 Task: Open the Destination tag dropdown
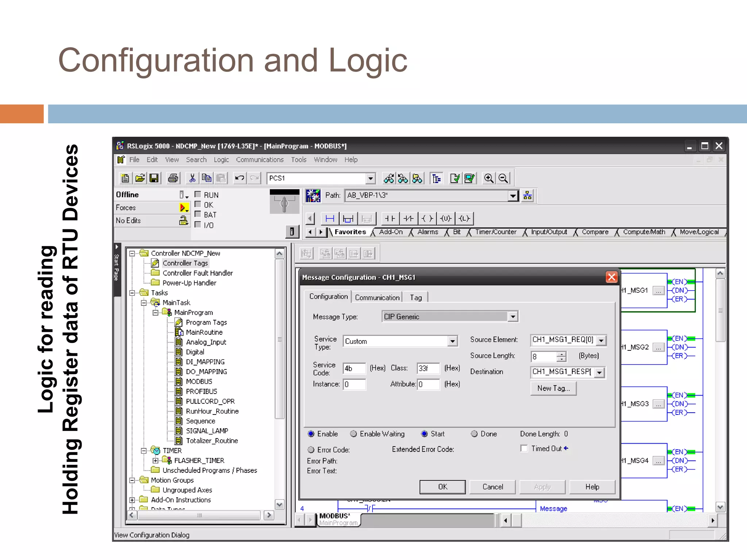click(600, 372)
